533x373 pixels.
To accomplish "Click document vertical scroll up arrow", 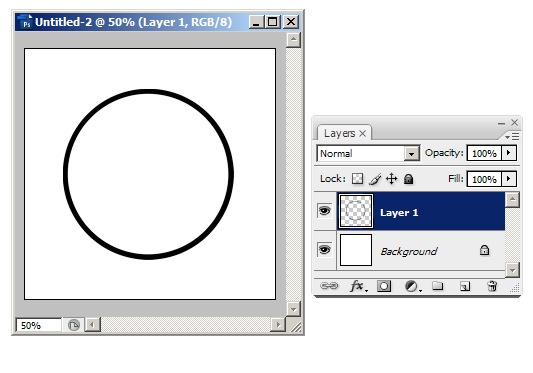I will point(293,40).
